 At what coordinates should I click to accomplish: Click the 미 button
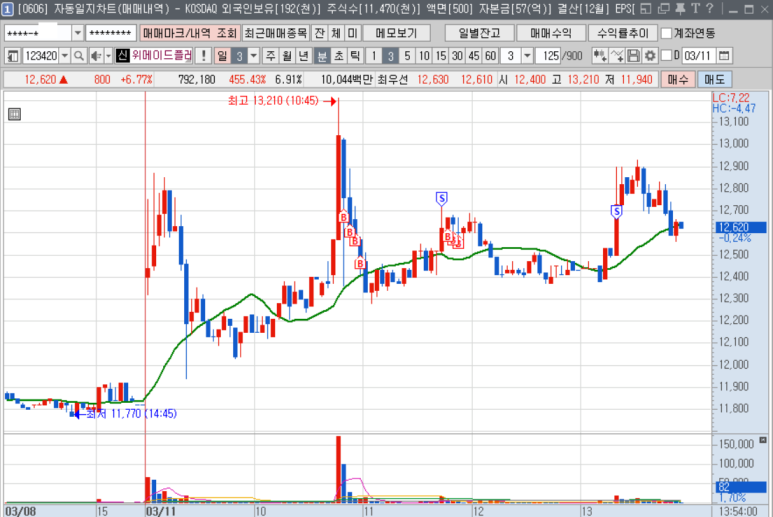click(x=352, y=33)
